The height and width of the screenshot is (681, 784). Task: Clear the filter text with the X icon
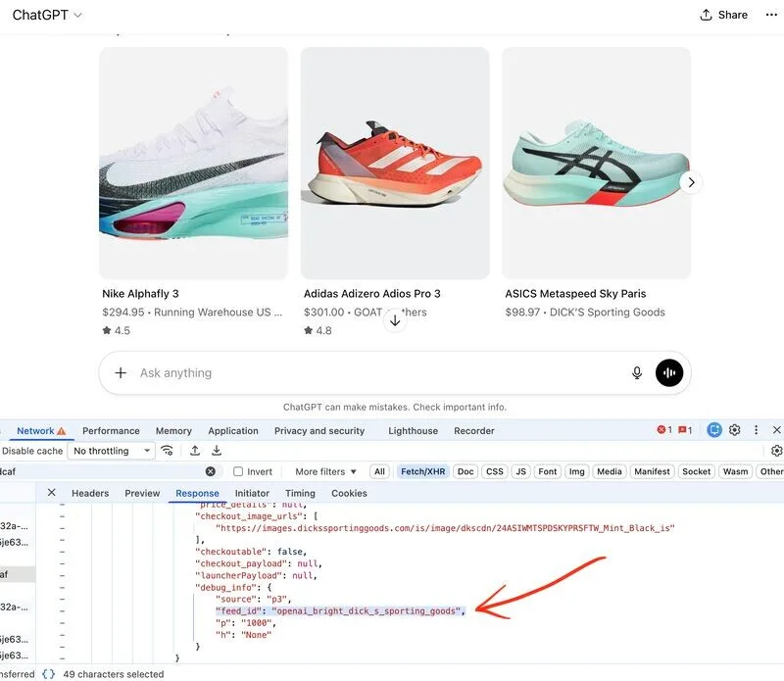click(x=211, y=471)
